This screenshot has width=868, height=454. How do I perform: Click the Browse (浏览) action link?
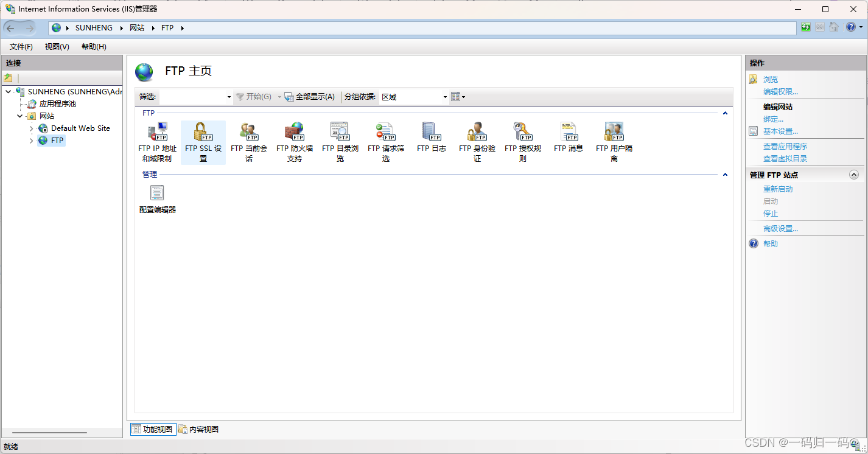[771, 80]
